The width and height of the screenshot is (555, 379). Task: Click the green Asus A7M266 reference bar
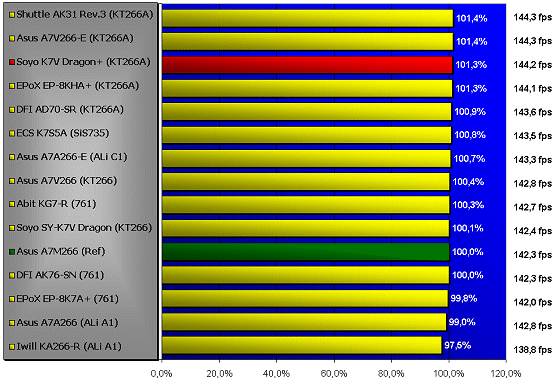tap(306, 252)
